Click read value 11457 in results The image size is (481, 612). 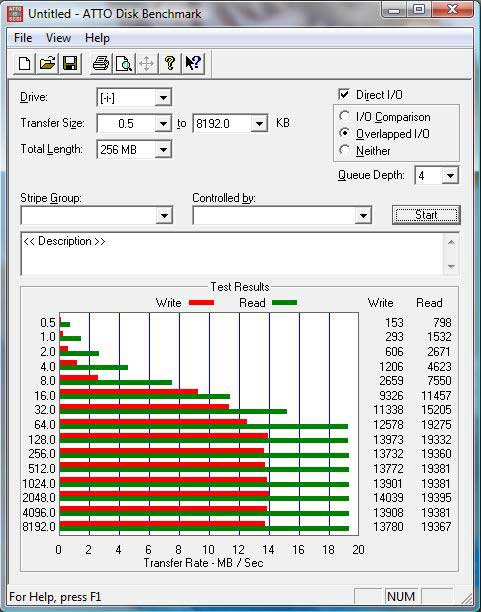pos(436,395)
